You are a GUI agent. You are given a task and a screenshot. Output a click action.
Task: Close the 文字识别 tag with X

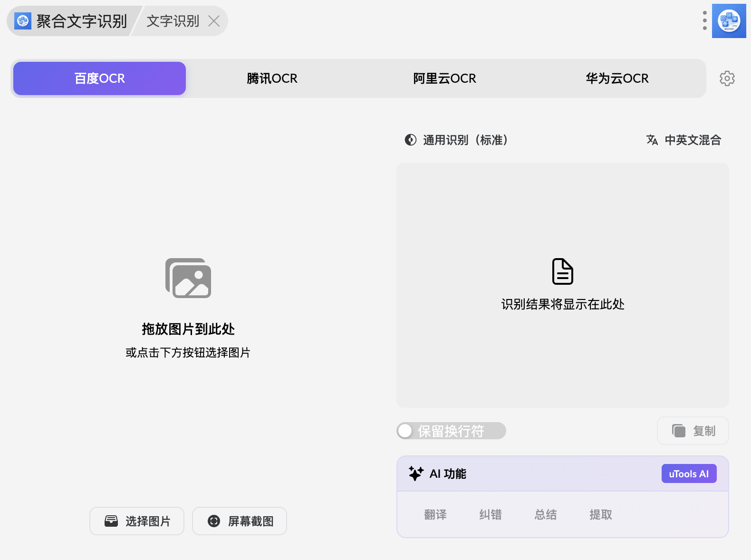pos(214,21)
